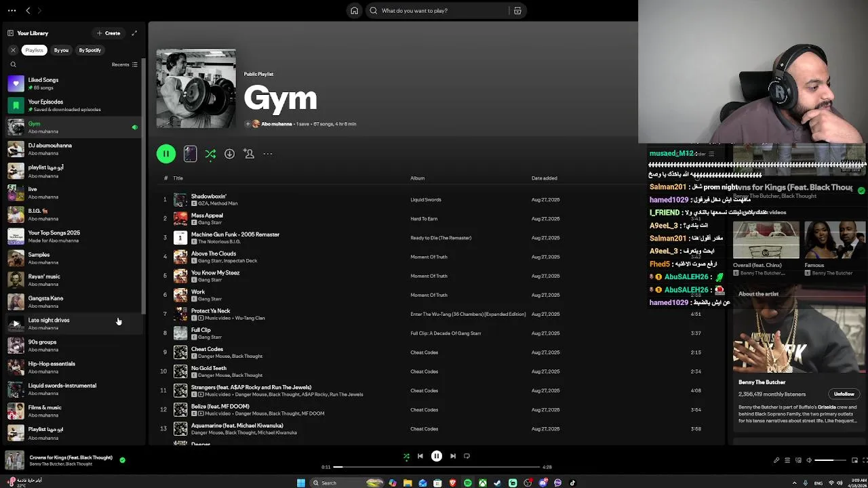Add Gym playlist via plus icon
868x488 pixels.
tap(248, 124)
